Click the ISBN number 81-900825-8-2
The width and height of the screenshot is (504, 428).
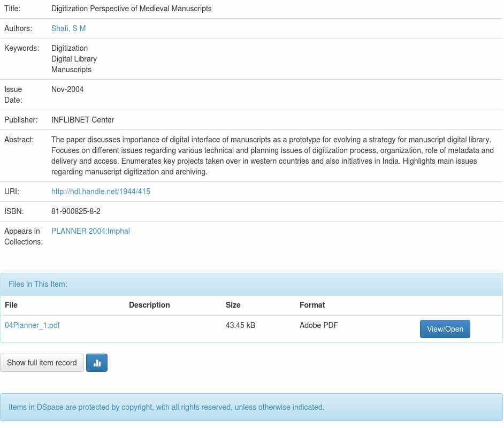pos(76,211)
